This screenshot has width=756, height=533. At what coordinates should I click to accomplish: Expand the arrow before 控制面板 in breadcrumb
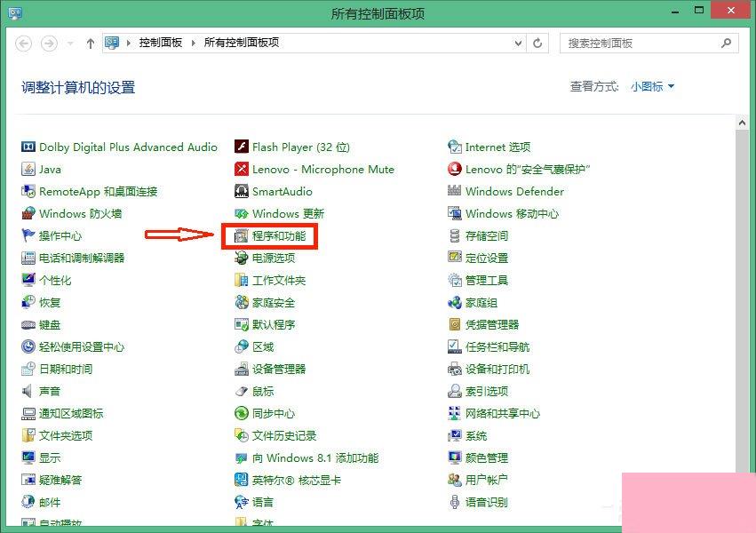[129, 43]
